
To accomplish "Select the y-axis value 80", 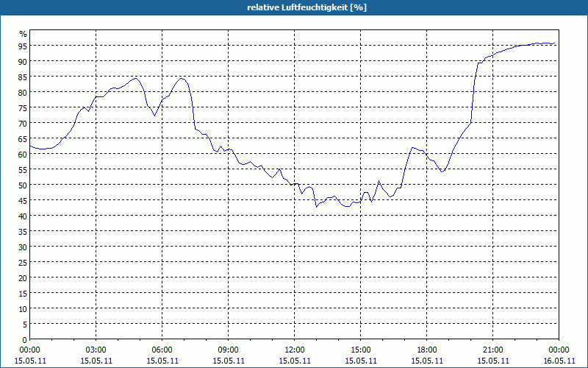I will [x=23, y=93].
